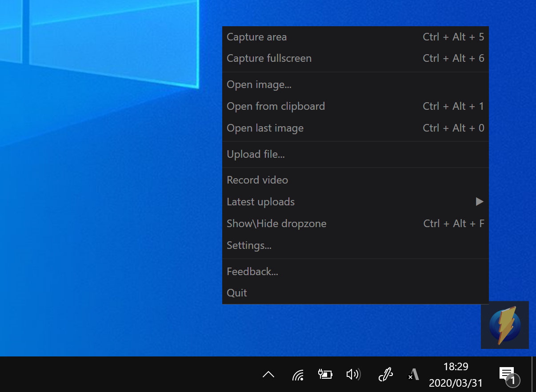Select Capture area from the menu
The height and width of the screenshot is (392, 536).
(355, 37)
